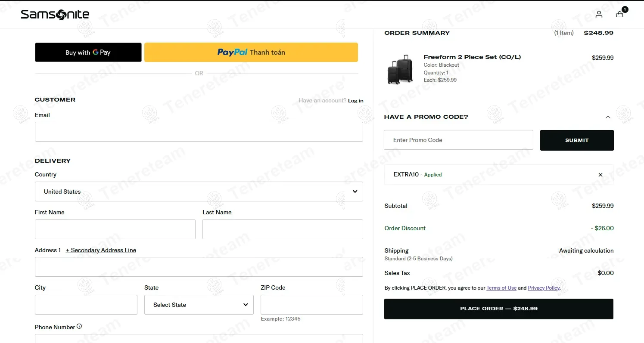The width and height of the screenshot is (644, 343).
Task: Click the account icon in the header
Action: pos(599,14)
